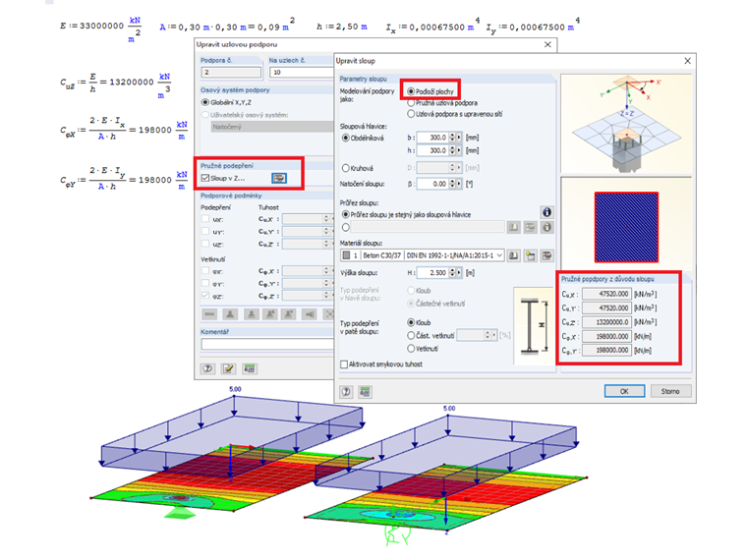Toggle Sloup v Z checkbox
This screenshot has height=560, width=747.
click(205, 178)
